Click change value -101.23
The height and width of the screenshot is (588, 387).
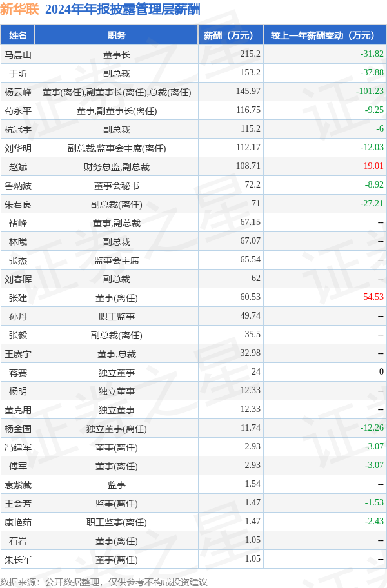tap(370, 91)
